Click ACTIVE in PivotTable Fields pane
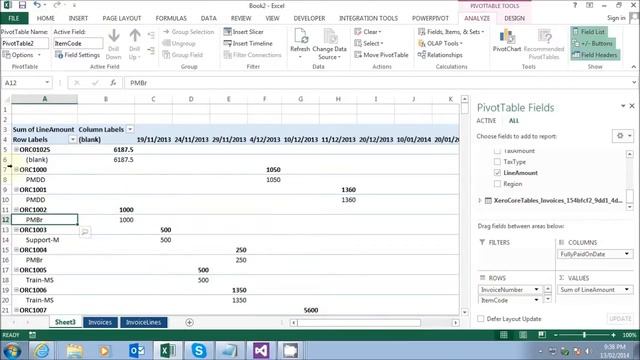The image size is (640, 360). click(x=486, y=120)
